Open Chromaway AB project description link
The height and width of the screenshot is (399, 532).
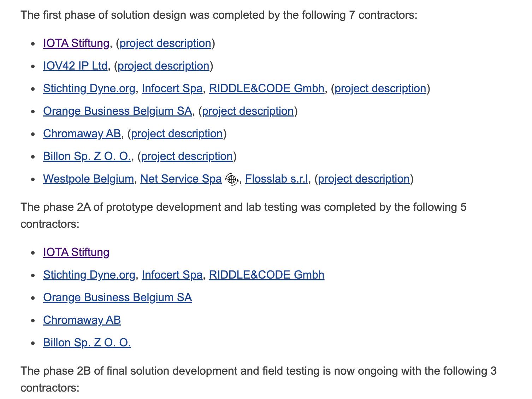coord(177,134)
